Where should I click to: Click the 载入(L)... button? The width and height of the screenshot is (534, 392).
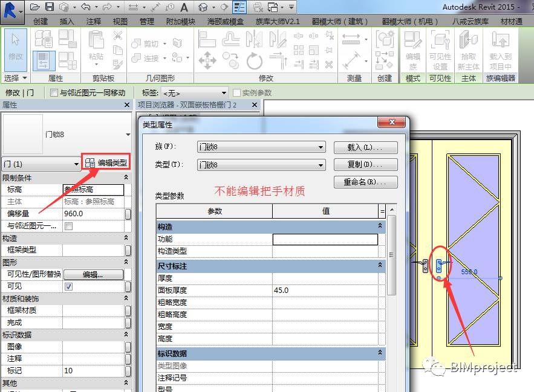[x=365, y=147]
